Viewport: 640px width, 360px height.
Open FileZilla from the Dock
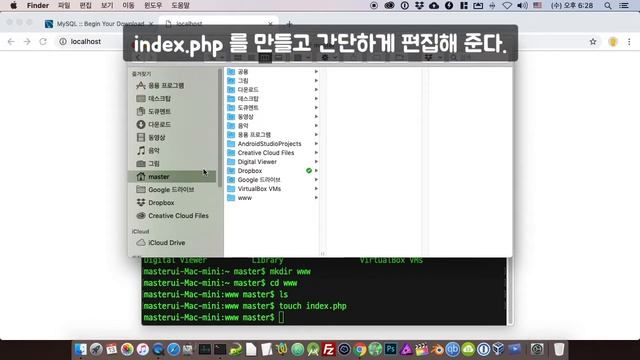coord(329,349)
